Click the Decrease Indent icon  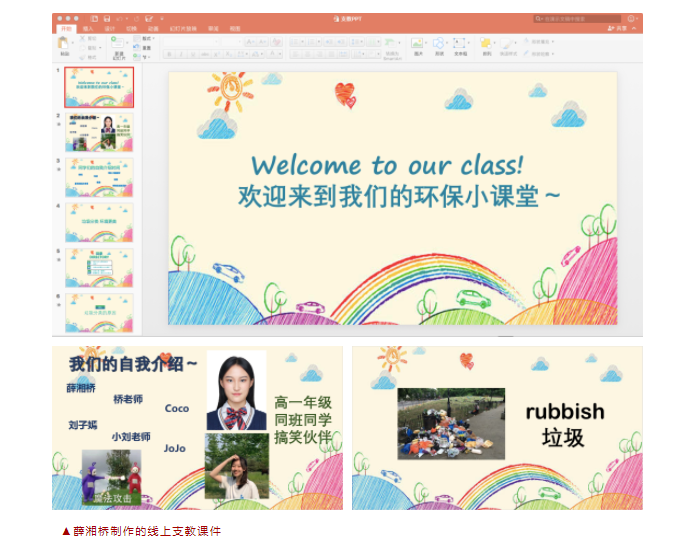pos(330,42)
